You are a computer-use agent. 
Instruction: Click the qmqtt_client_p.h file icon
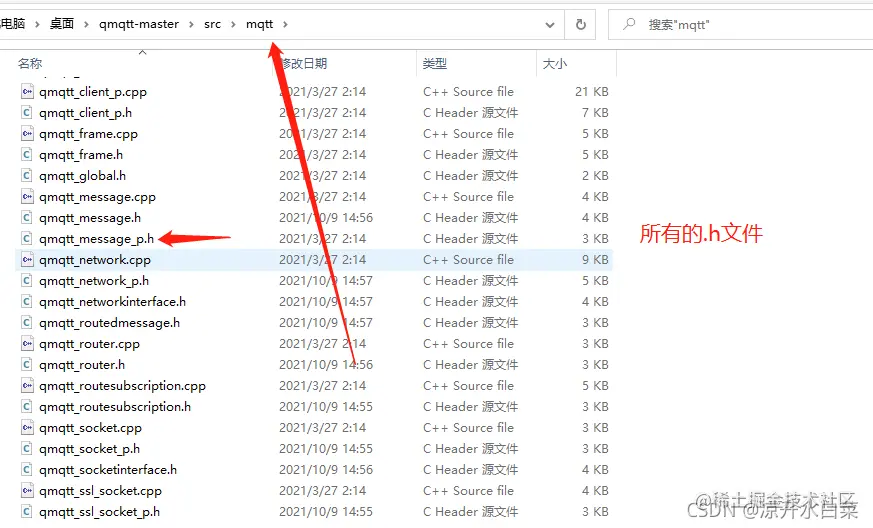(x=27, y=113)
